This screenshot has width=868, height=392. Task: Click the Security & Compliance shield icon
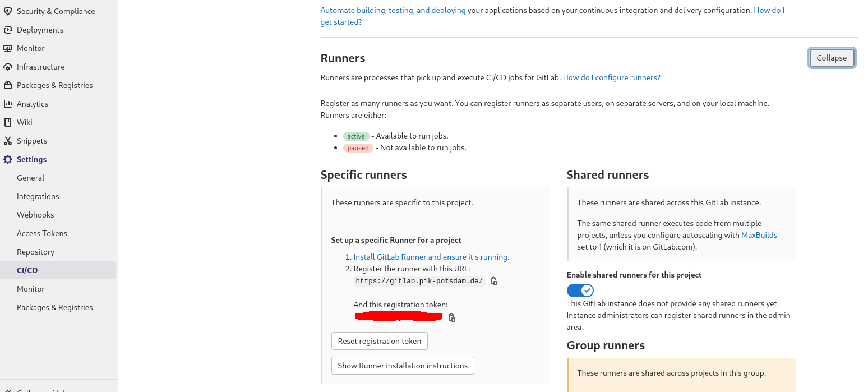tap(8, 11)
